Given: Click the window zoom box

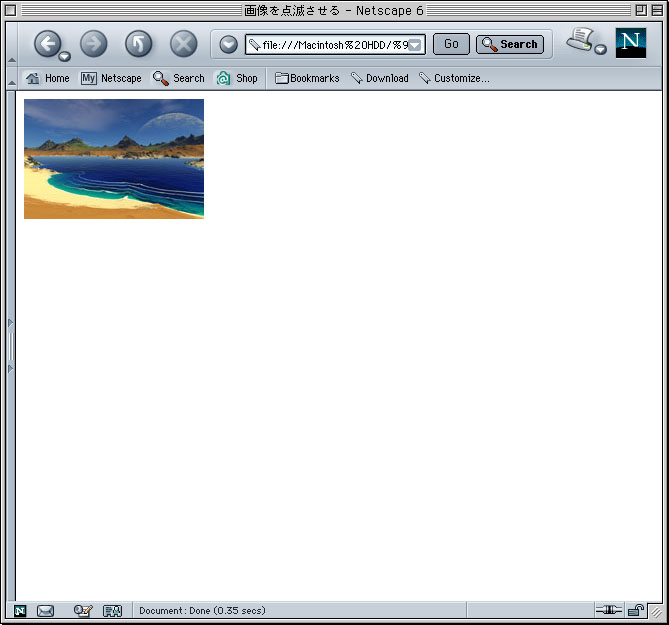Looking at the screenshot, I should (x=641, y=10).
